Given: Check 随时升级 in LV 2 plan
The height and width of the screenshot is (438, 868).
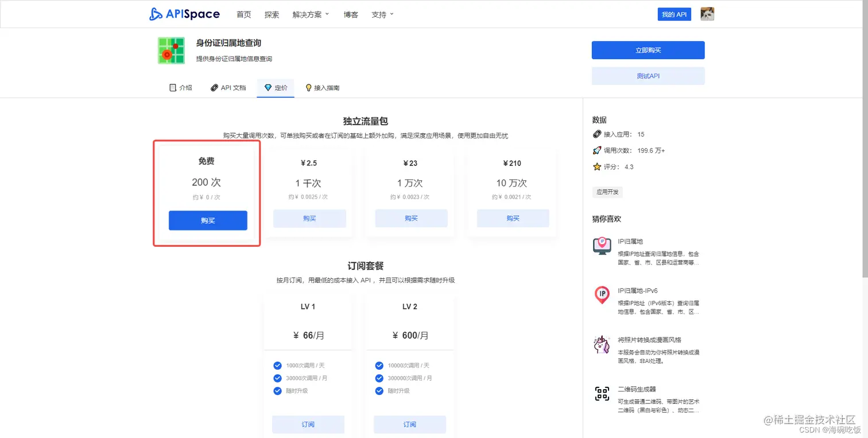Looking at the screenshot, I should (379, 391).
